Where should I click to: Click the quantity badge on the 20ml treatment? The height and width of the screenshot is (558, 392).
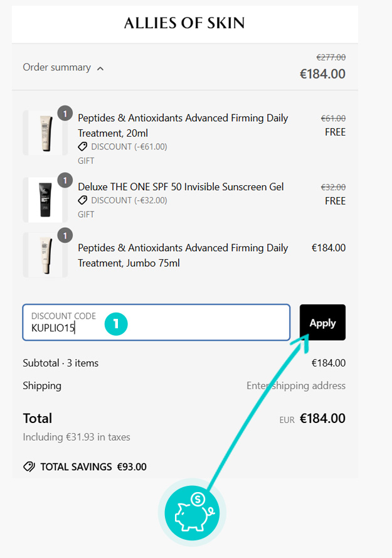point(65,114)
